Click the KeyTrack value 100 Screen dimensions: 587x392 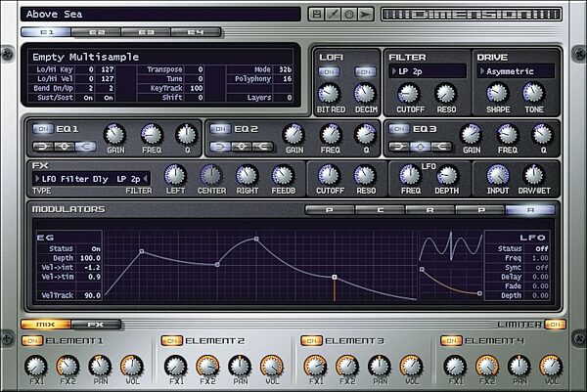point(197,88)
